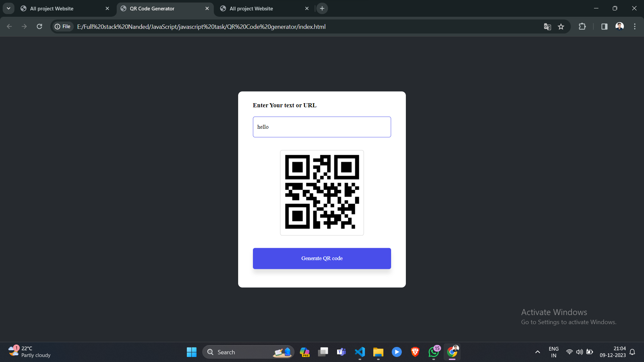Viewport: 644px width, 362px height.
Task: Open Chrome three-dot menu
Action: tap(635, 26)
